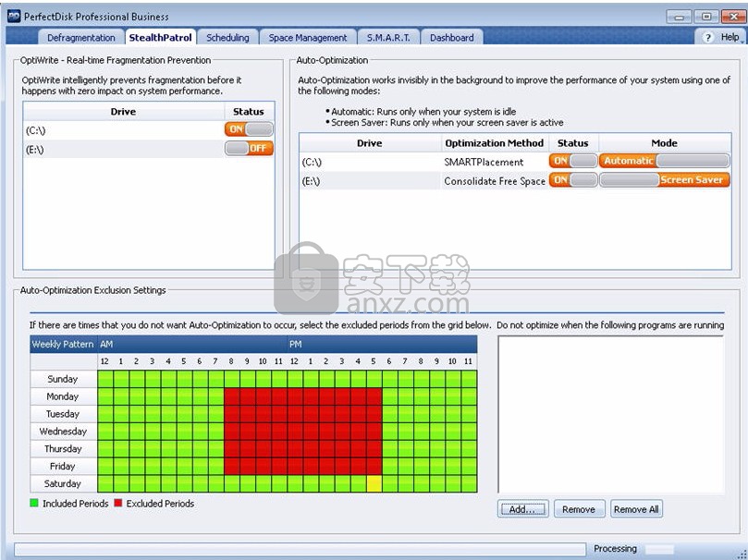748x560 pixels.
Task: Toggle the Saturday 11 PM cell
Action: (x=469, y=483)
